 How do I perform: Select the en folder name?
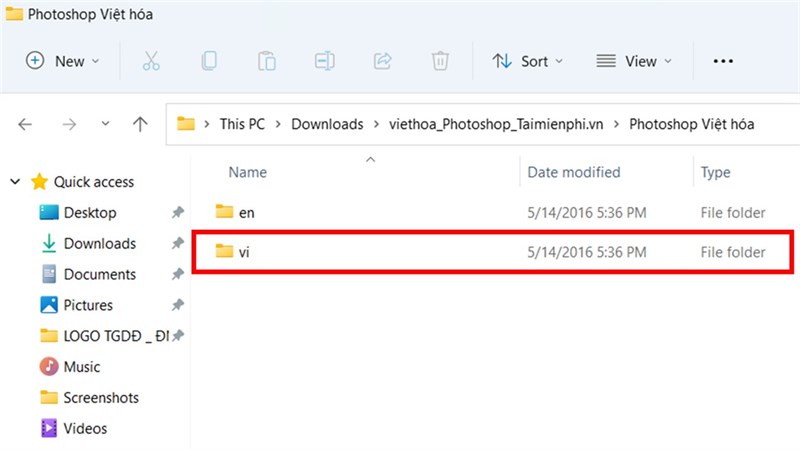coord(246,212)
